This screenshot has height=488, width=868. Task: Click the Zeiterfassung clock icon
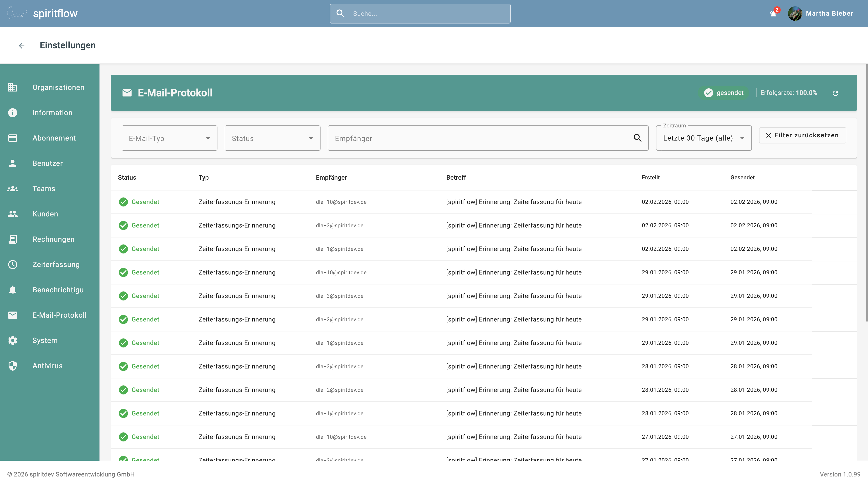(13, 264)
